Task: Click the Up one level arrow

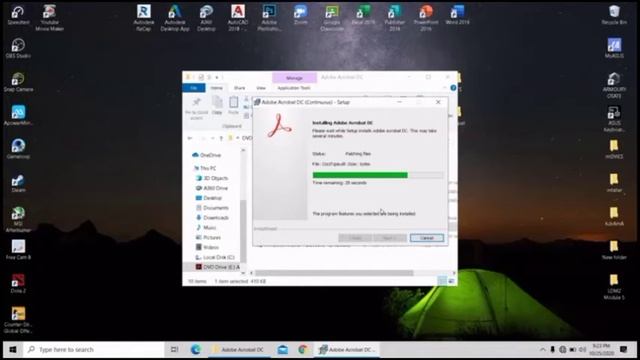Action: [x=221, y=138]
